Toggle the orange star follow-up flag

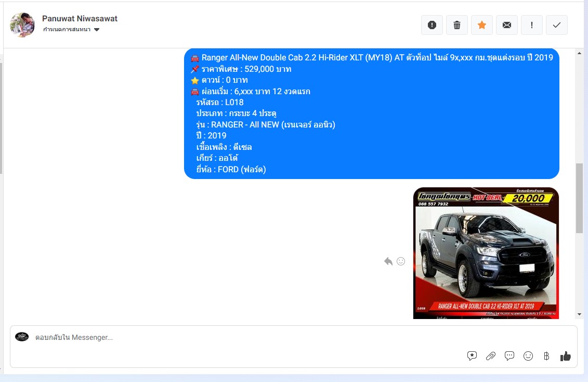click(x=482, y=25)
